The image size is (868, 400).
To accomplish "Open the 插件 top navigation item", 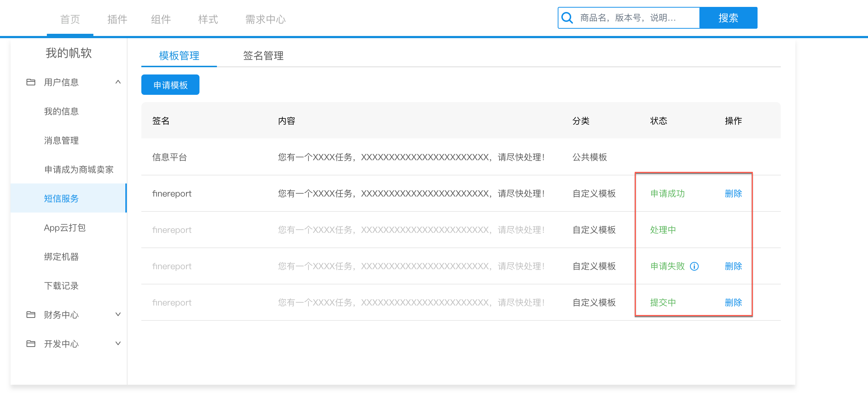I will (x=117, y=19).
